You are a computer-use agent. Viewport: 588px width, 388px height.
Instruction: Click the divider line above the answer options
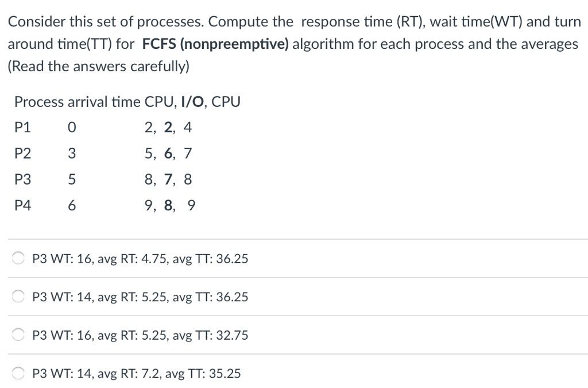[x=294, y=238]
